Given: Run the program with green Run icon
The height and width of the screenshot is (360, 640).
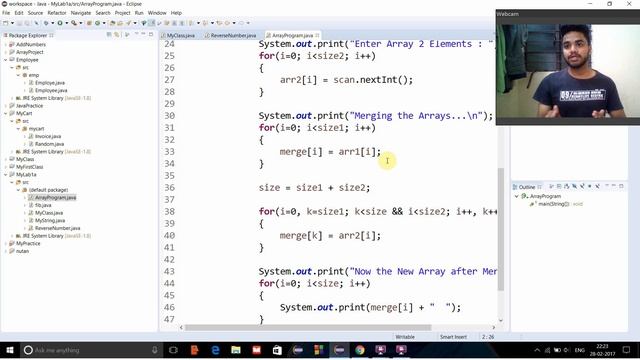Looking at the screenshot, I should pos(60,23).
